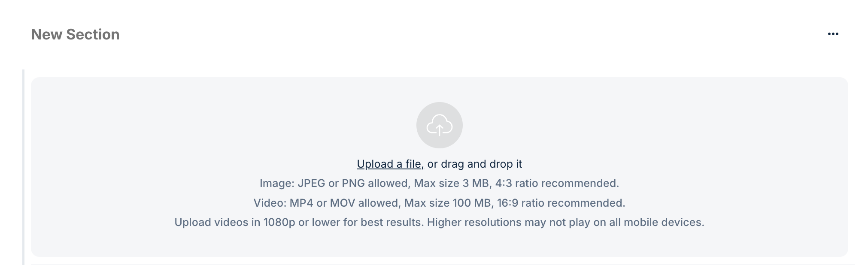Select the section's left vertical accent bar

pyautogui.click(x=23, y=167)
